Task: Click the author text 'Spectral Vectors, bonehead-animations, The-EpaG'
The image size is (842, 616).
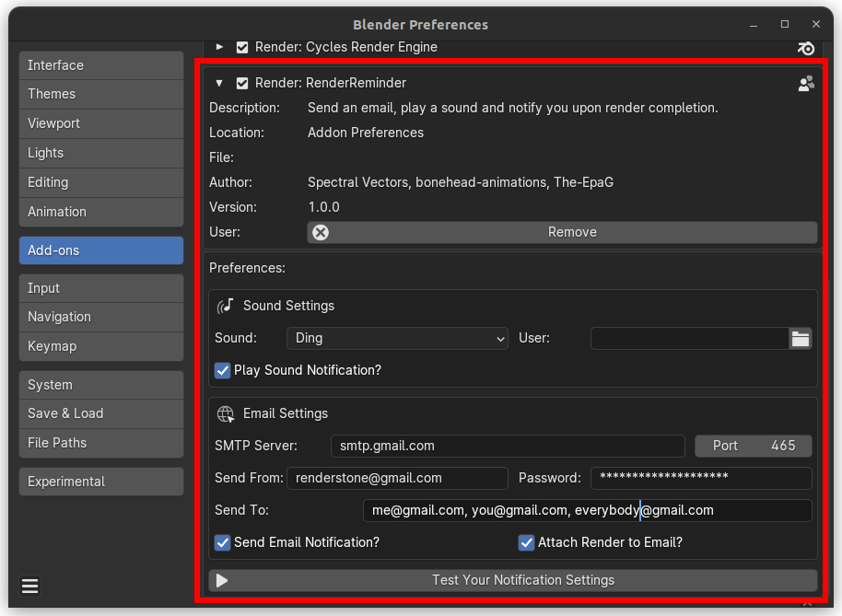Action: point(461,182)
